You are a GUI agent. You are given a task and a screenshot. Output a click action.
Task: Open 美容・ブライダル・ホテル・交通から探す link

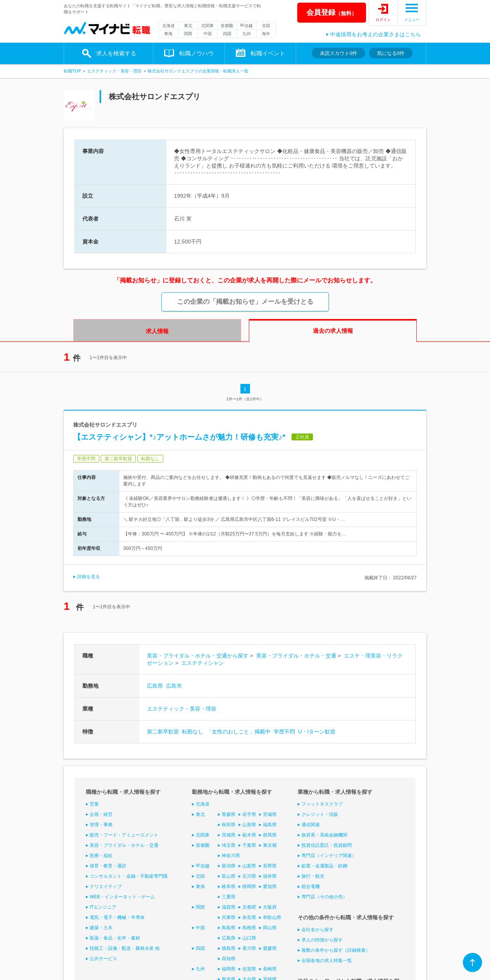[198, 656]
